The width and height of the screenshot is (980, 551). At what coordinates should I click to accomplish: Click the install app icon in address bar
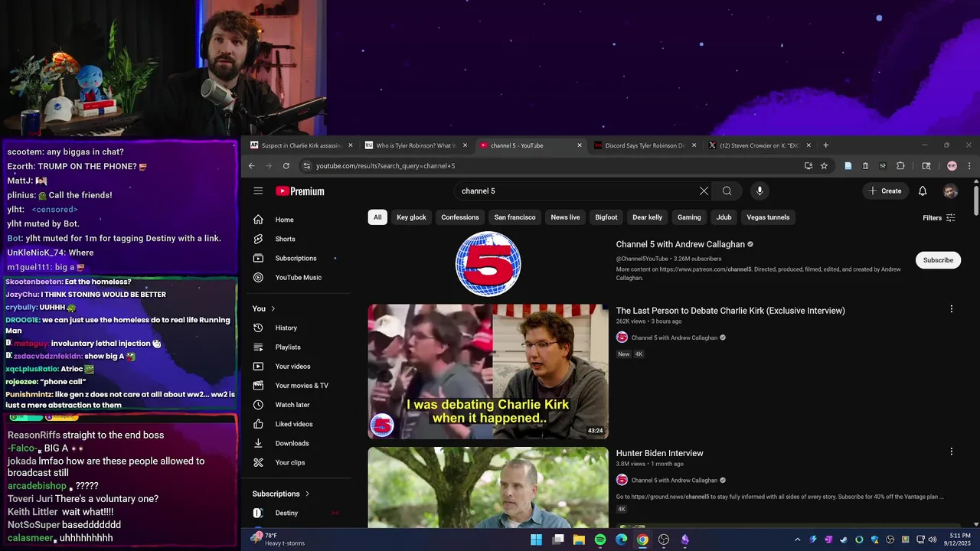pos(808,165)
